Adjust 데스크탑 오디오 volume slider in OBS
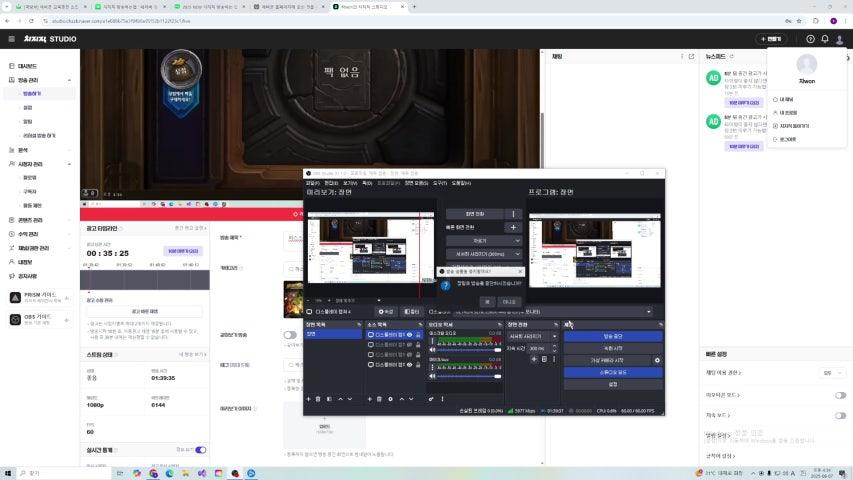The image size is (853, 480). tap(469, 350)
